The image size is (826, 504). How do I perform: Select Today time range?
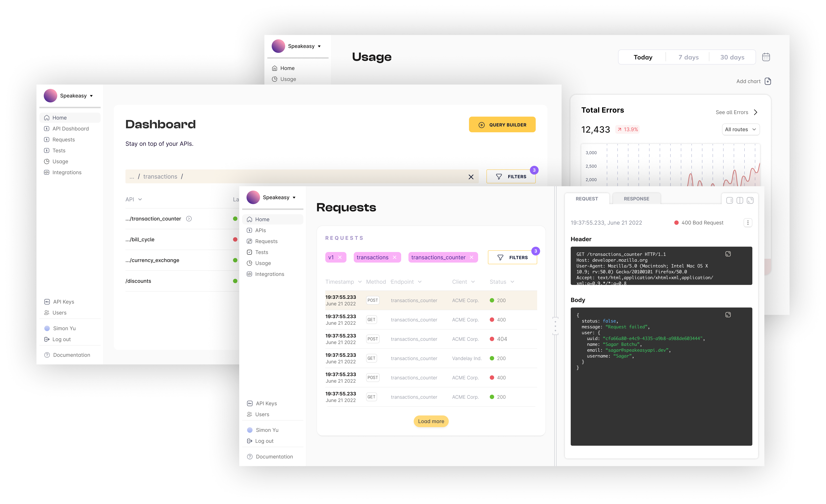[643, 57]
